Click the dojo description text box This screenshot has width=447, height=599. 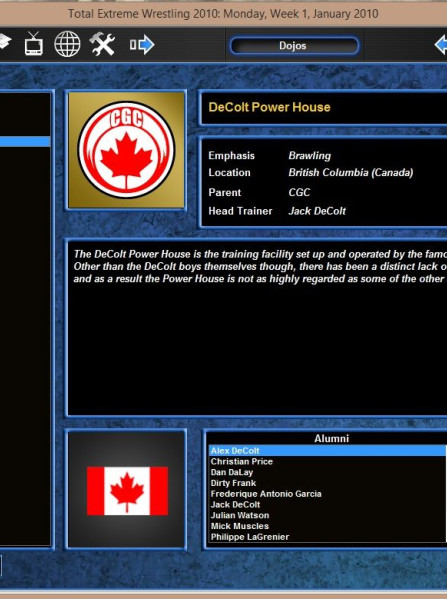click(258, 329)
